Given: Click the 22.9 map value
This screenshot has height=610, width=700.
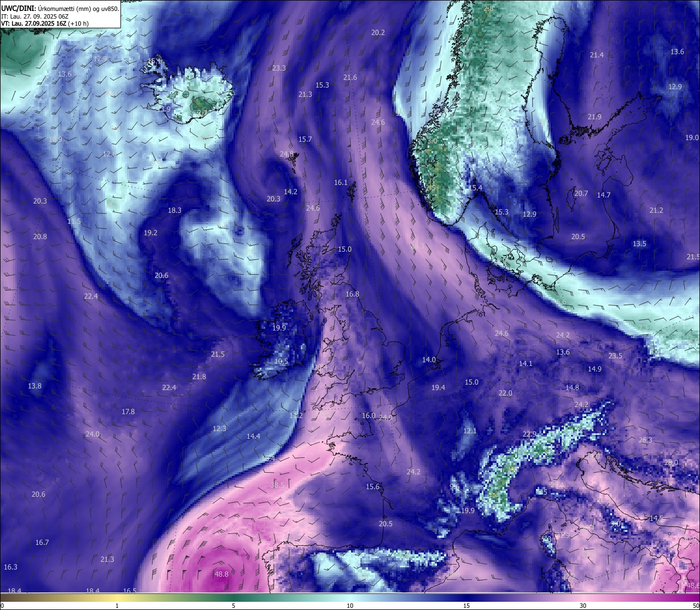Looking at the screenshot, I should pyautogui.click(x=529, y=434).
